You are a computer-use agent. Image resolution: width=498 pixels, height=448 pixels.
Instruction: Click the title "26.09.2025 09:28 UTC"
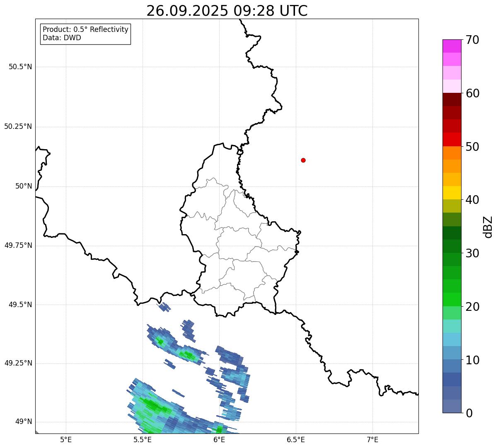coord(227,11)
